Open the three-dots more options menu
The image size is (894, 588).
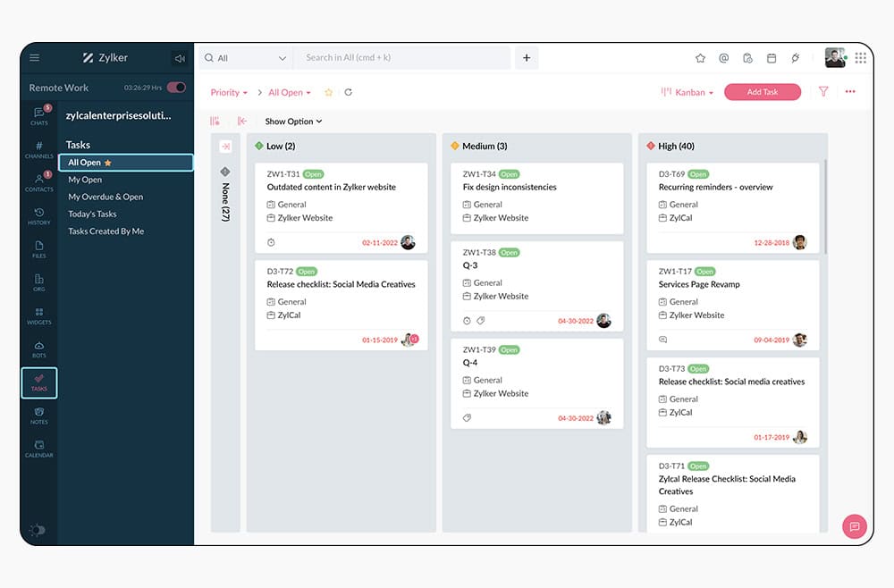tap(850, 91)
